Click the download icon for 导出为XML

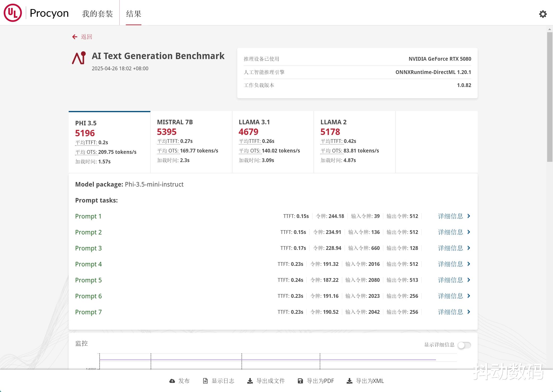point(349,381)
